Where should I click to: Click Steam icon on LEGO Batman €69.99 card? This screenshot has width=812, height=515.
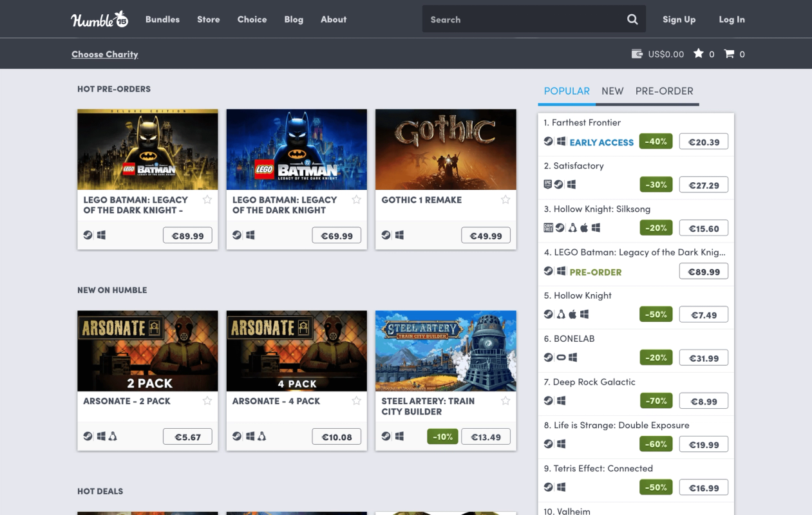237,235
